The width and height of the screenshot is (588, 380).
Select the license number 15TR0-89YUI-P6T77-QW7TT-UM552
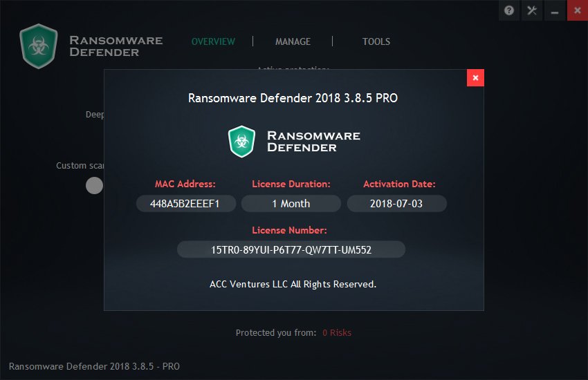[291, 249]
